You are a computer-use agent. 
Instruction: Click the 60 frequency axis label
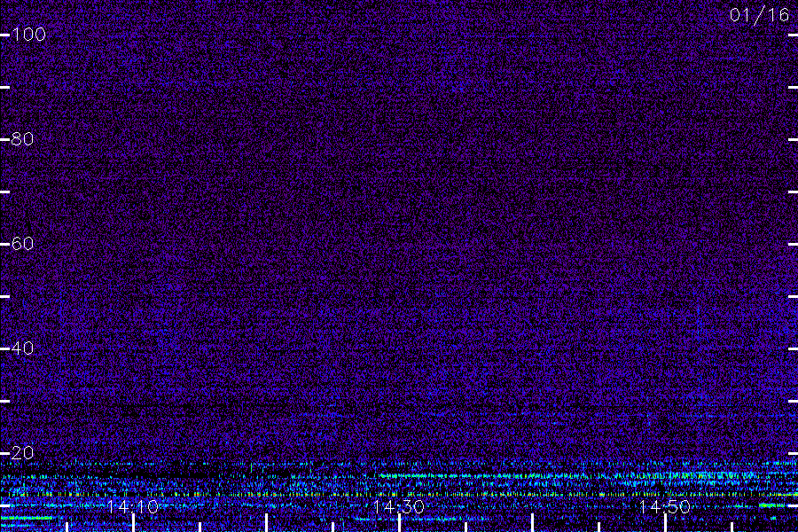click(22, 244)
